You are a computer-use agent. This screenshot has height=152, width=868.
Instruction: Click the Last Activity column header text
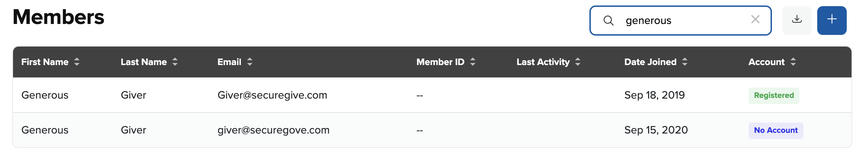(543, 62)
